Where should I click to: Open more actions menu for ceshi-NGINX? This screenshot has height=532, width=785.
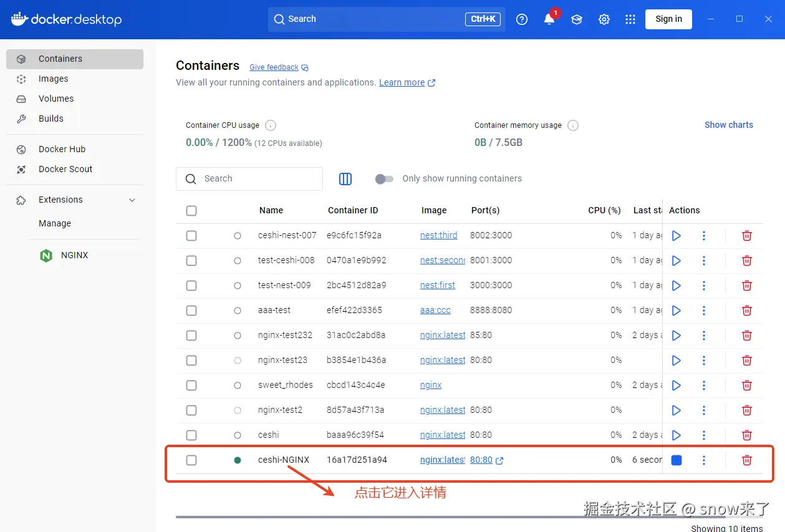[704, 460]
